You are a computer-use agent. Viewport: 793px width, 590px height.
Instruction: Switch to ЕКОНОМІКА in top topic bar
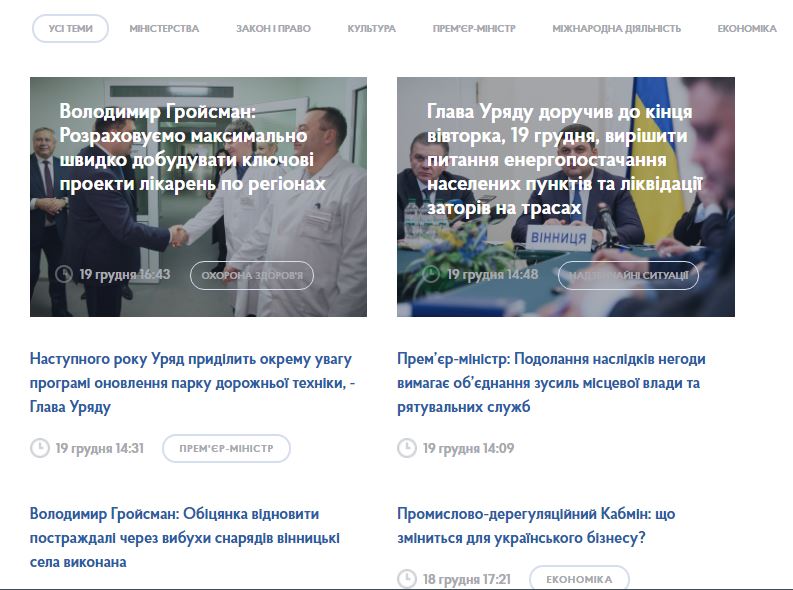747,29
